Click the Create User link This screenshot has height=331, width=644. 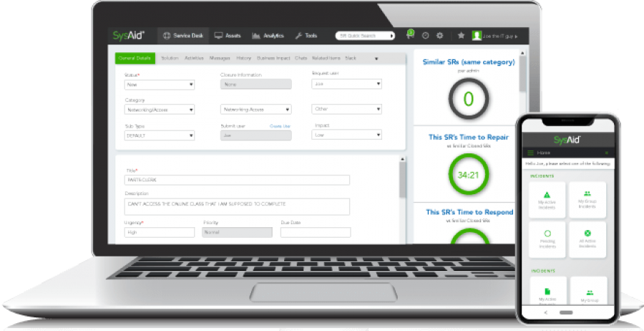(x=280, y=126)
